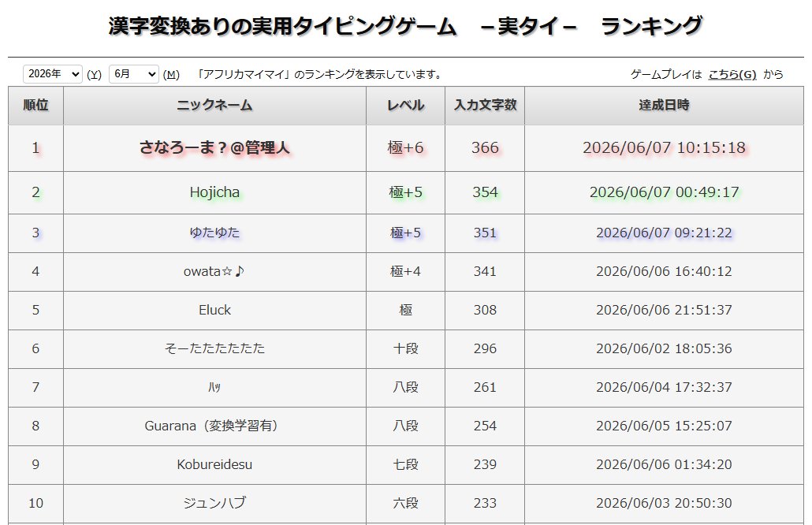
Task: Click the ニックネーム column header
Action: 214,105
